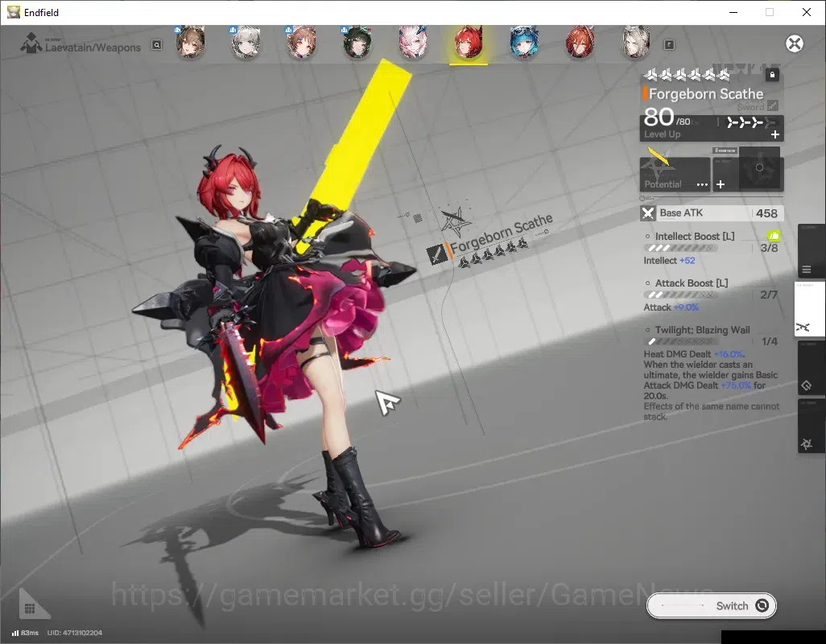Click the Sword weapon type icon
The width and height of the screenshot is (826, 644).
[772, 105]
